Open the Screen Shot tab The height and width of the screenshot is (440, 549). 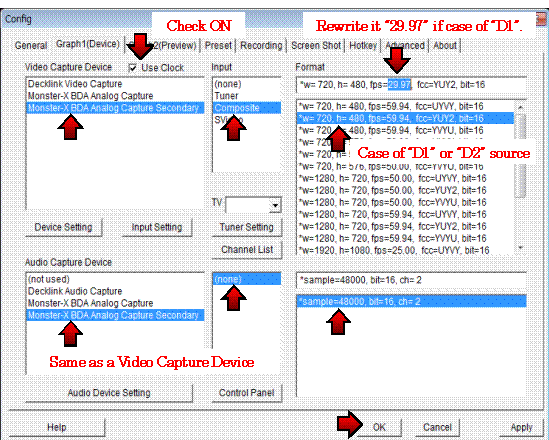tap(316, 46)
